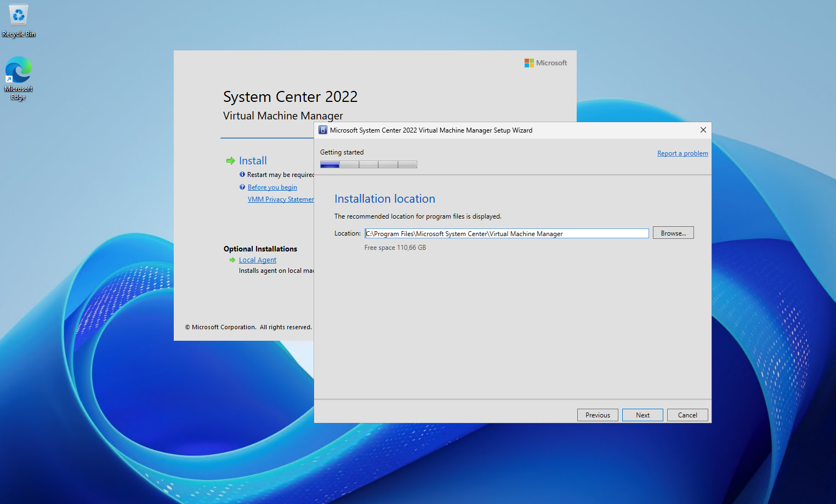Viewport: 836px width, 504px height.
Task: Click the recommended location description text
Action: point(418,216)
